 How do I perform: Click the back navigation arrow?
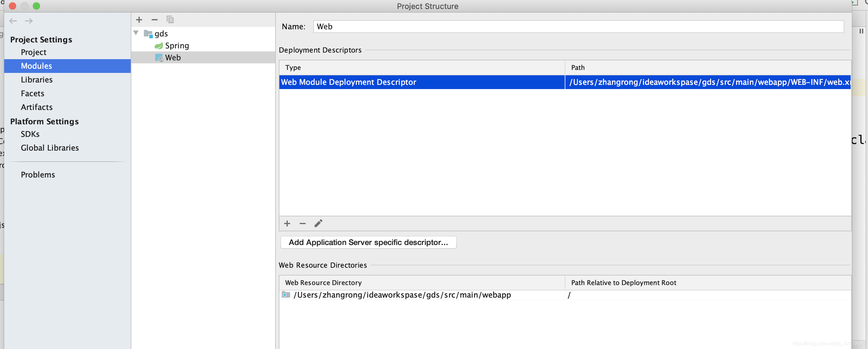(x=13, y=21)
